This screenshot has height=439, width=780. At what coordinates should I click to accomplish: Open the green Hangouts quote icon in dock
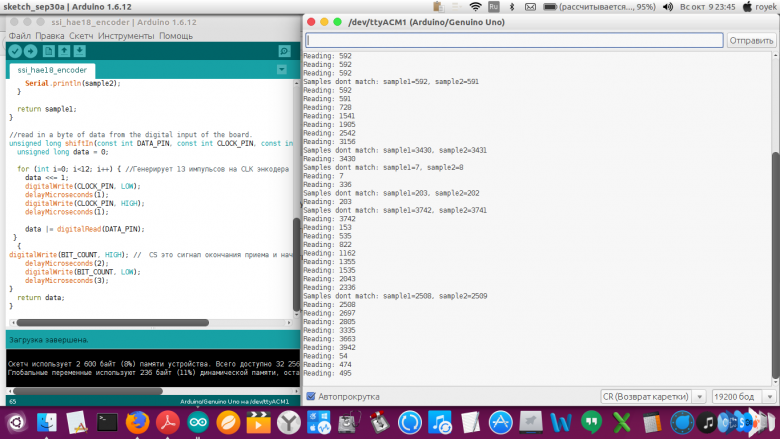click(591, 423)
